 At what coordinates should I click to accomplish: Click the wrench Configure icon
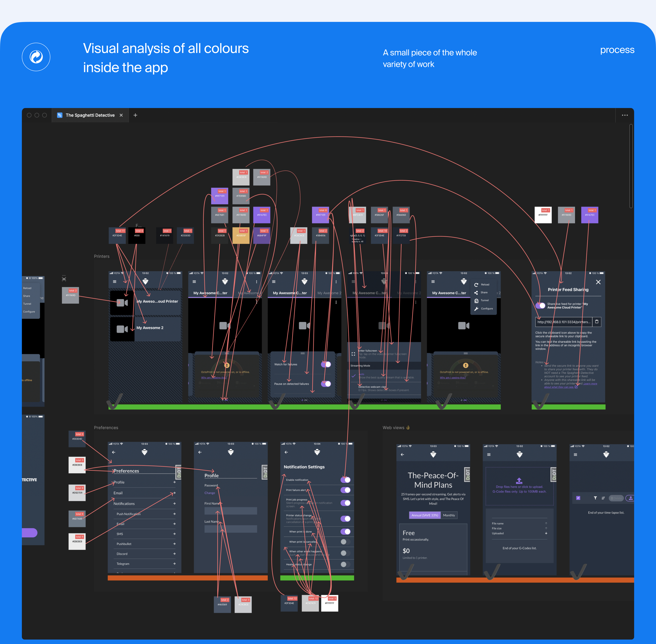(476, 309)
